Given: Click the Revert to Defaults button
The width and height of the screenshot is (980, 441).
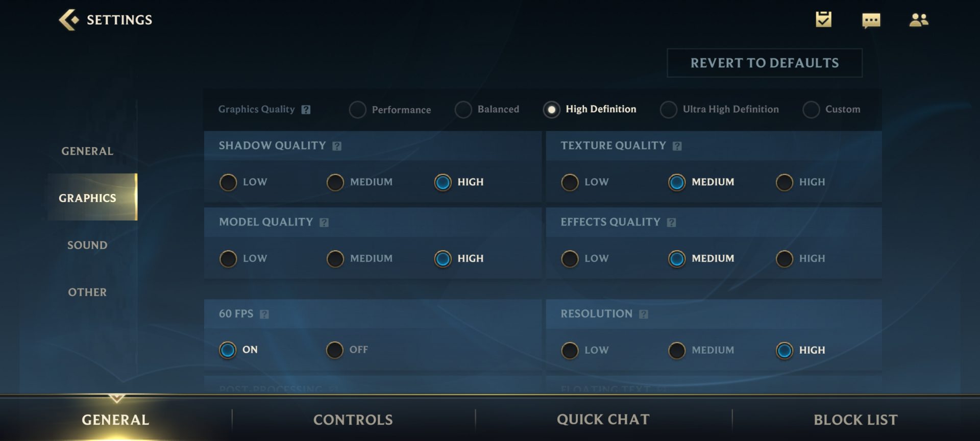Looking at the screenshot, I should [x=765, y=63].
